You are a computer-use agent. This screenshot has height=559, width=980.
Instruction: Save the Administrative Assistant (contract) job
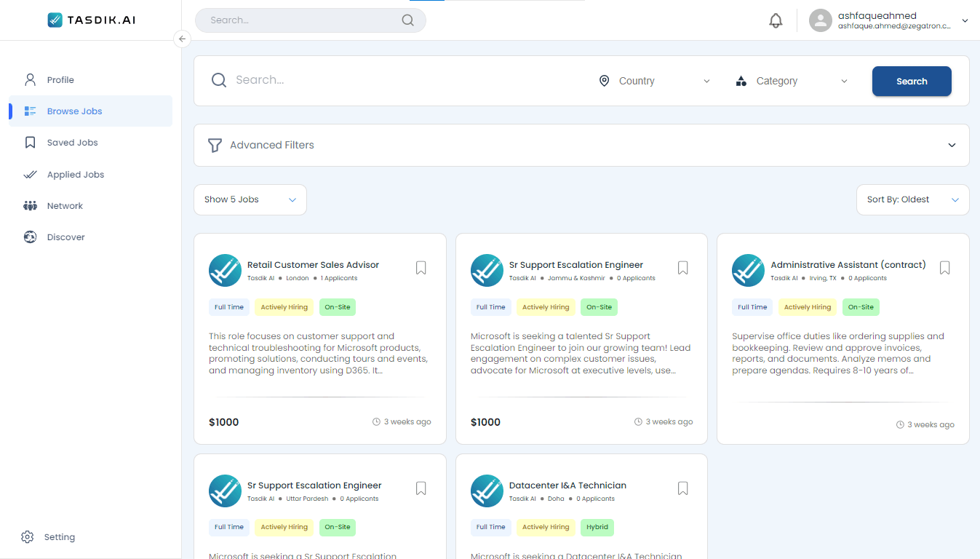pyautogui.click(x=944, y=268)
